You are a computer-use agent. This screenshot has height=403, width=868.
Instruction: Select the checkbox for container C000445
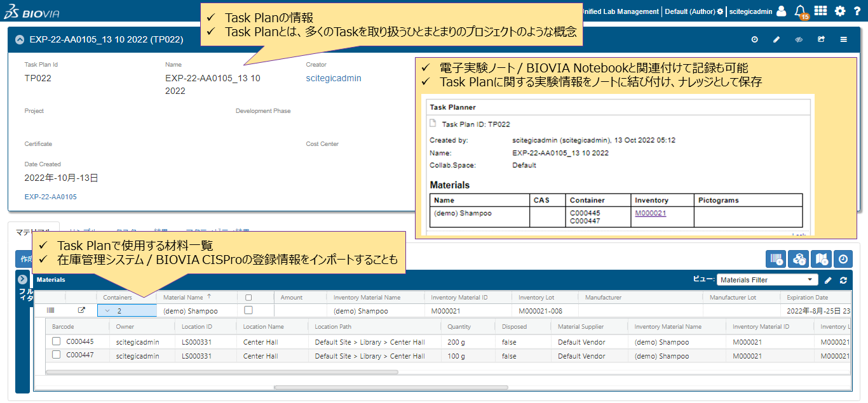pyautogui.click(x=57, y=341)
